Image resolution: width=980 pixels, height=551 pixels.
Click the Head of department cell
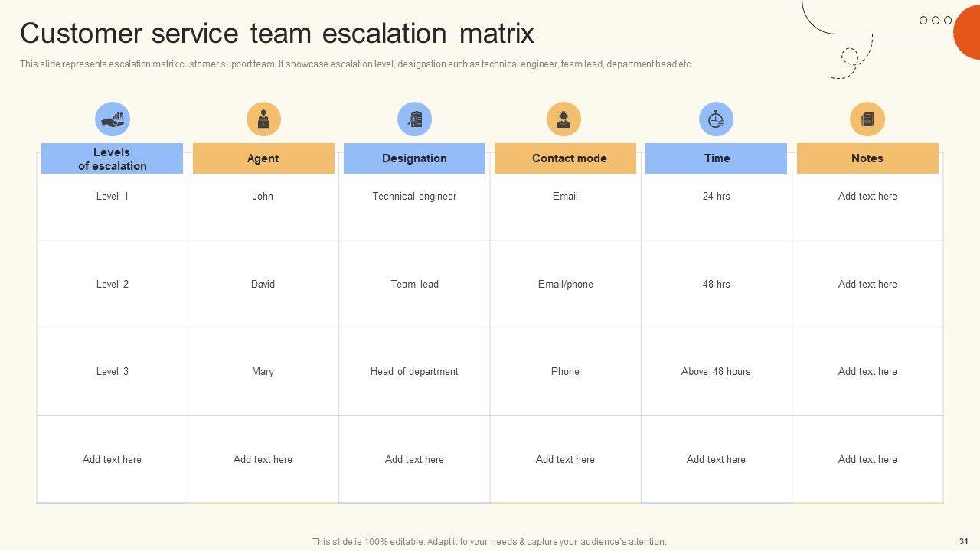[414, 372]
